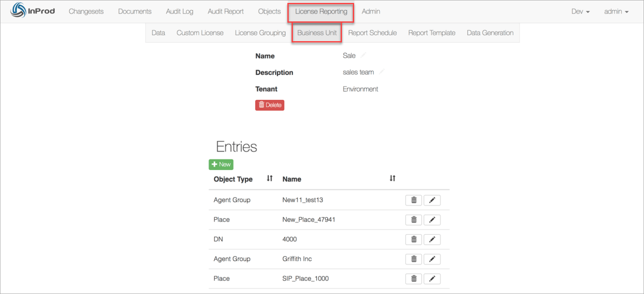Edit the SIP_Place_1000 entry
This screenshot has height=294, width=644.
432,279
